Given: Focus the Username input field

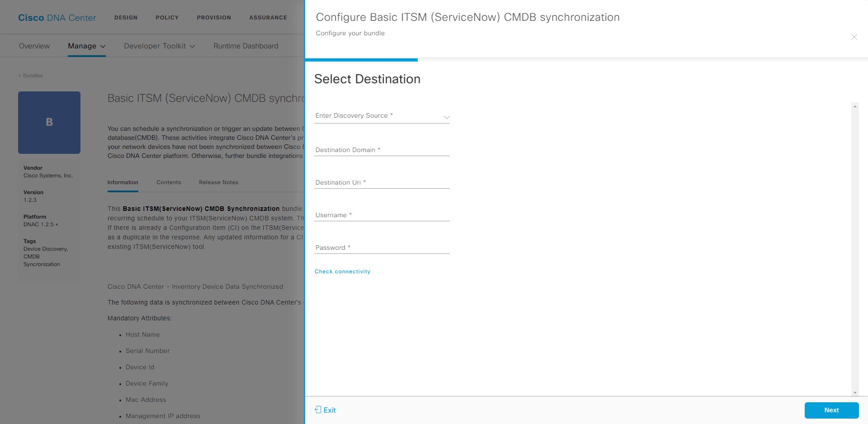Looking at the screenshot, I should coord(382,215).
